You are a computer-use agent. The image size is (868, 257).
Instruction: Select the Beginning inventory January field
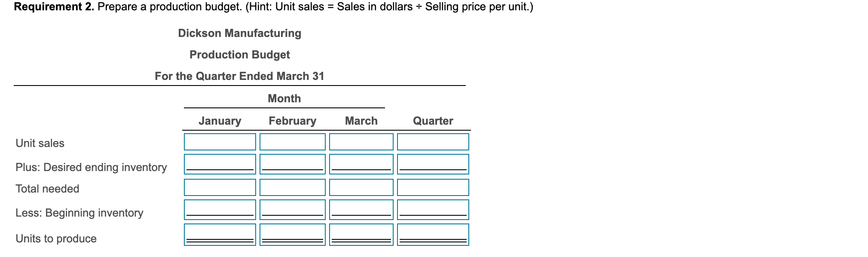(x=220, y=211)
